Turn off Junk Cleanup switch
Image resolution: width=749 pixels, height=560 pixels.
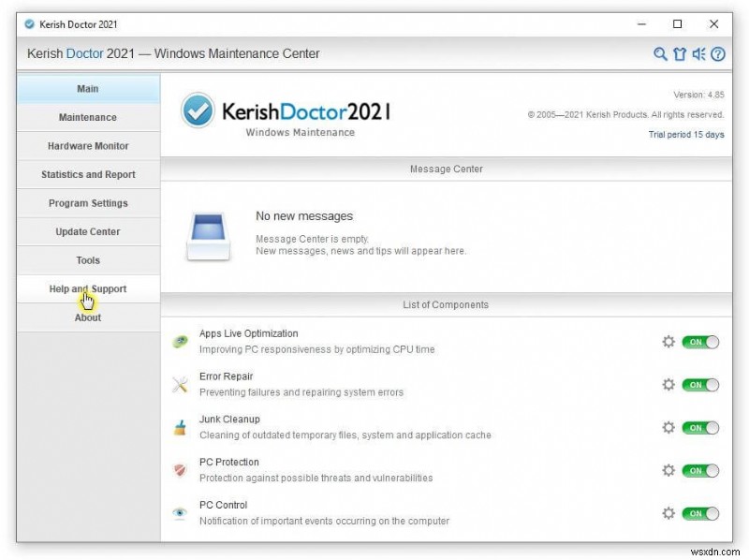click(x=700, y=428)
